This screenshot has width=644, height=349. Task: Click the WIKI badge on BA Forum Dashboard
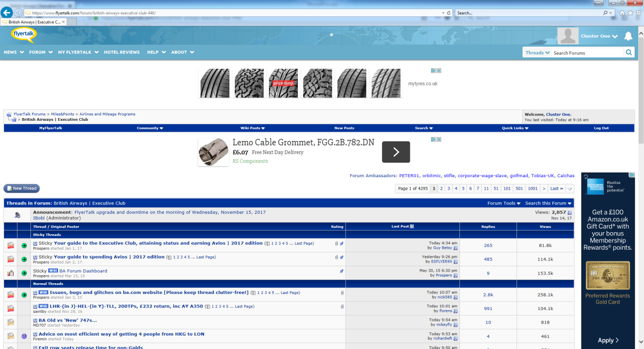(53, 271)
